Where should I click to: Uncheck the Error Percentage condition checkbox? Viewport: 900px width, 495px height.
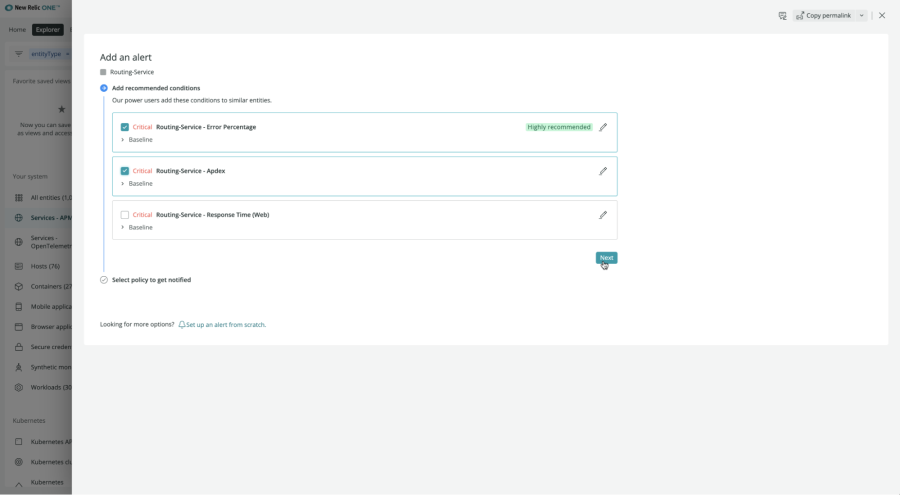tap(124, 127)
